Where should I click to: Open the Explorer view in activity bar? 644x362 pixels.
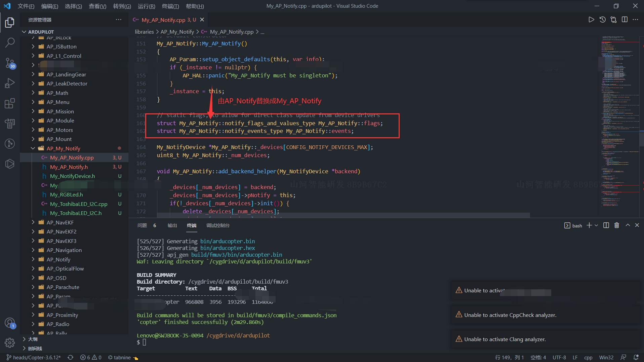[10, 23]
